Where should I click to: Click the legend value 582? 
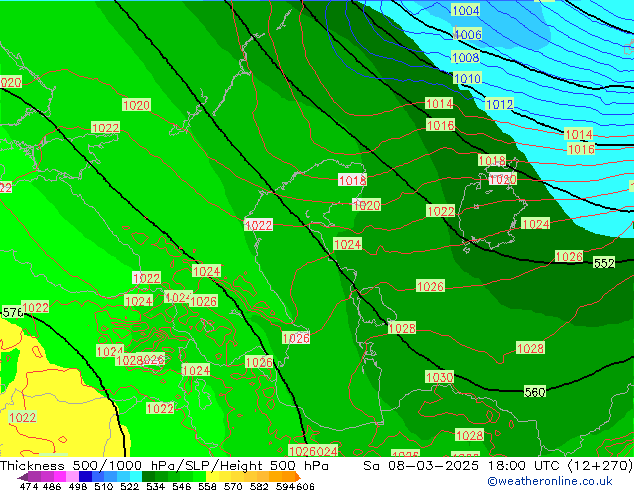259,486
